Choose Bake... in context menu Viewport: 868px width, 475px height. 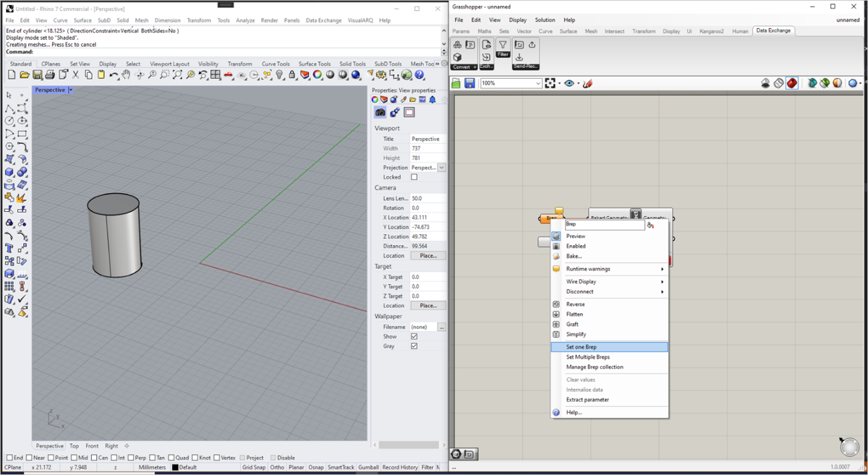click(x=609, y=257)
